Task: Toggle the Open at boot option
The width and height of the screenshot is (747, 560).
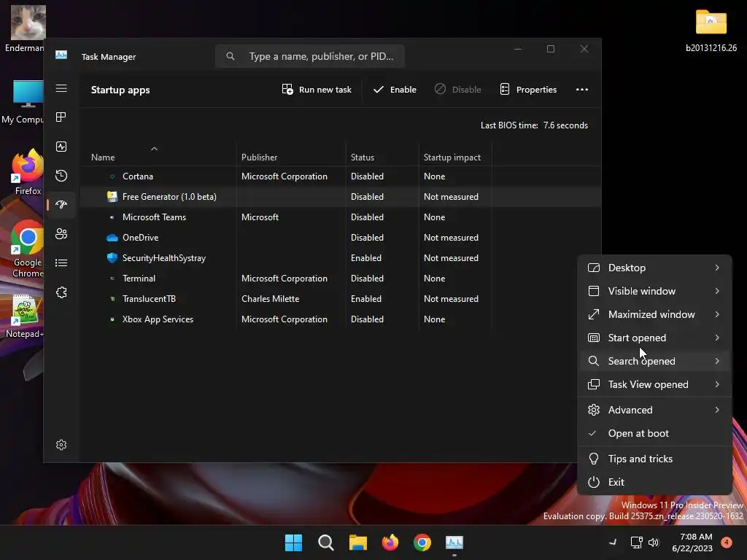Action: (x=654, y=433)
